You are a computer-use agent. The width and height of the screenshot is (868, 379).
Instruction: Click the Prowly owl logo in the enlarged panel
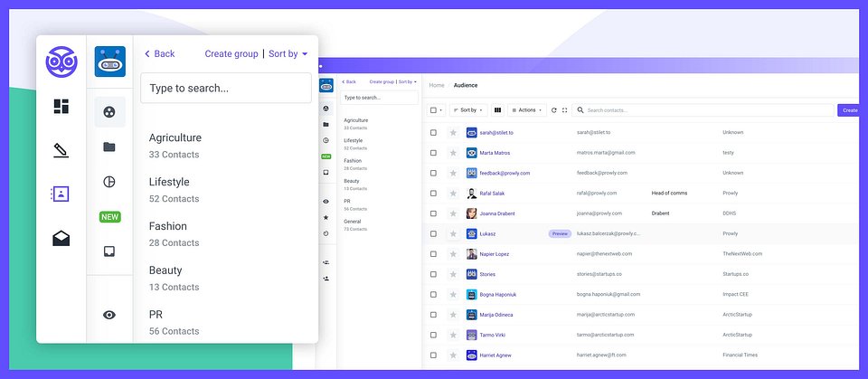(x=61, y=62)
